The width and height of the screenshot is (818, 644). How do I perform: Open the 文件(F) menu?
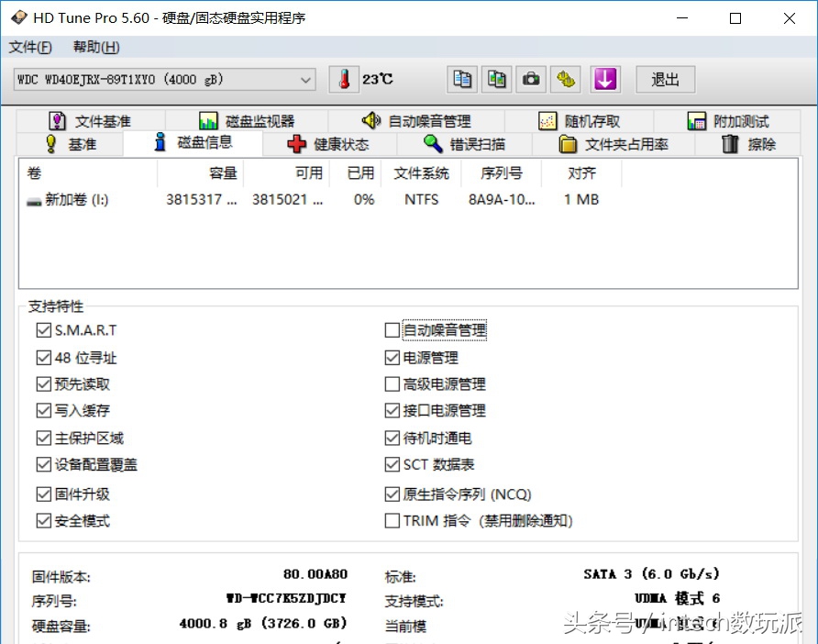pyautogui.click(x=30, y=47)
